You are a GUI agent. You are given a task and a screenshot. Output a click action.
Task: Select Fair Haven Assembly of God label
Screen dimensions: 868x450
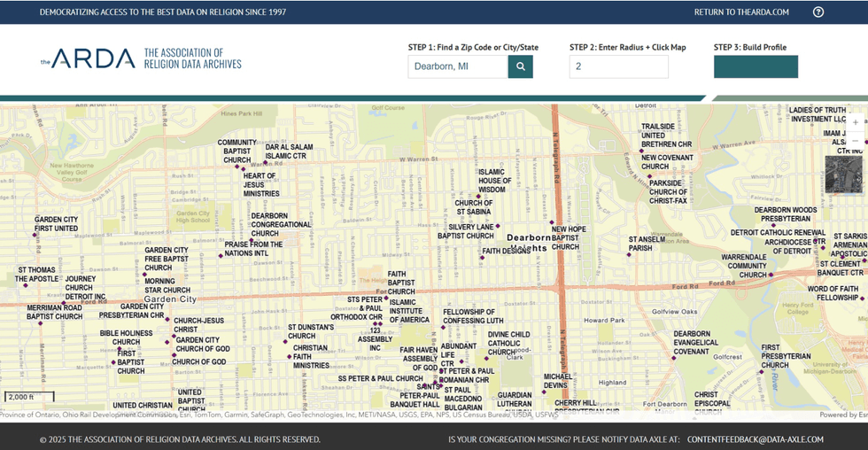coord(418,359)
